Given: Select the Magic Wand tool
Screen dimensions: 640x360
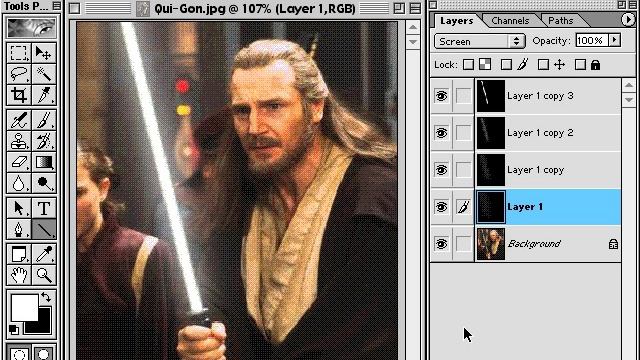Looking at the screenshot, I should 44,74.
